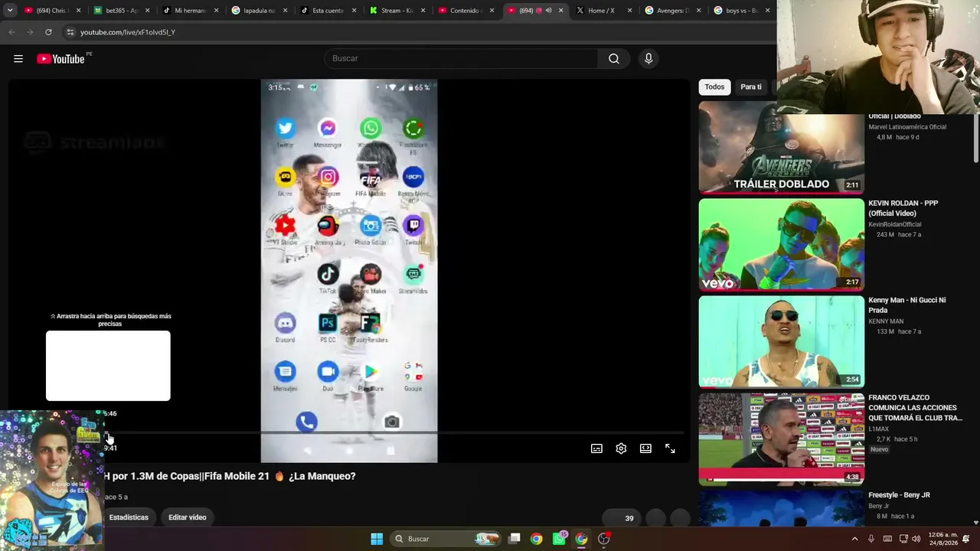Open Task View on the taskbar
The height and width of the screenshot is (551, 980).
(x=514, y=539)
